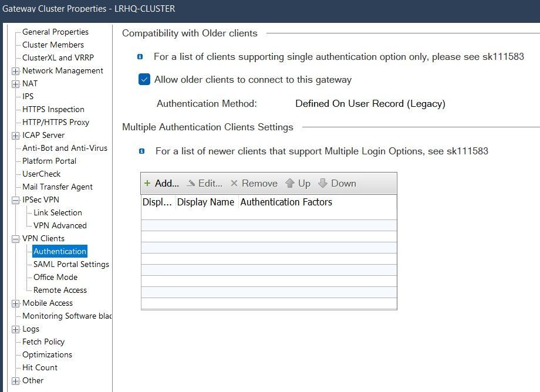Click the Remove X icon
The image size is (540, 392).
[x=234, y=184]
